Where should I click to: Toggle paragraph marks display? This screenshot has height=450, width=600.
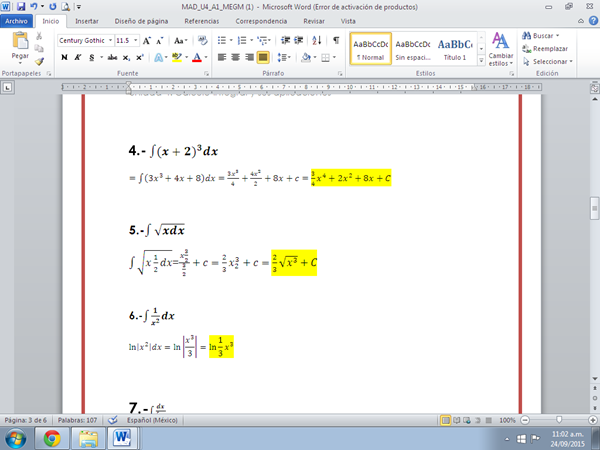(336, 40)
